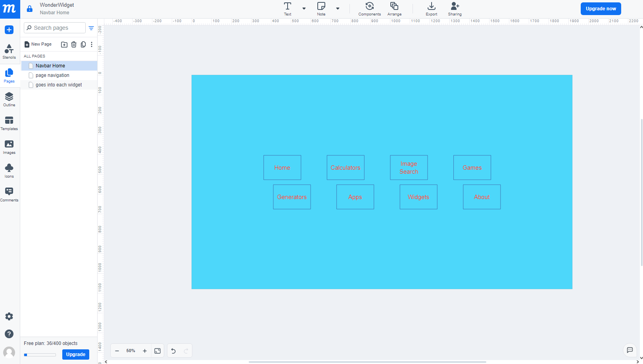The height and width of the screenshot is (364, 643).
Task: Expand the Text tool dropdown arrow
Action: (304, 8)
